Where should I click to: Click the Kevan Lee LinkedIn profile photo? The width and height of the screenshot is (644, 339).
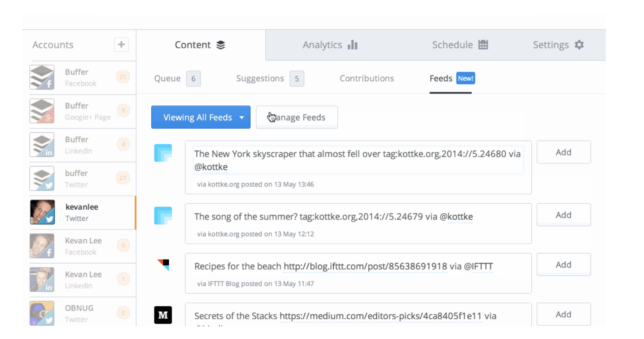[x=42, y=280]
